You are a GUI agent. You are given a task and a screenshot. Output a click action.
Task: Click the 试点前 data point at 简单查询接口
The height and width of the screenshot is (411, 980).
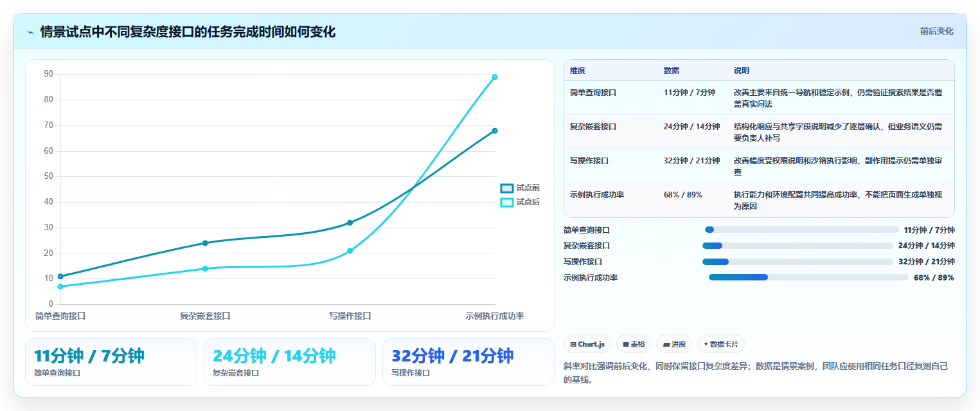pyautogui.click(x=60, y=277)
